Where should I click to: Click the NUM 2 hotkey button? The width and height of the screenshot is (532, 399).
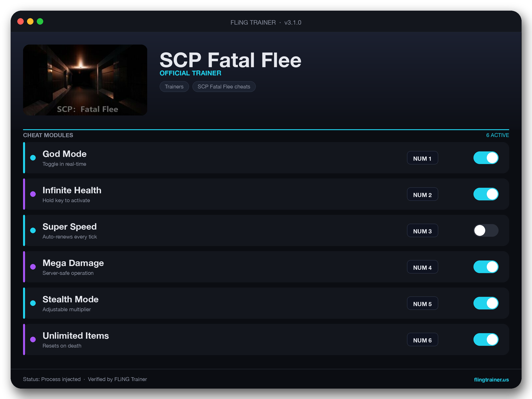pos(422,194)
